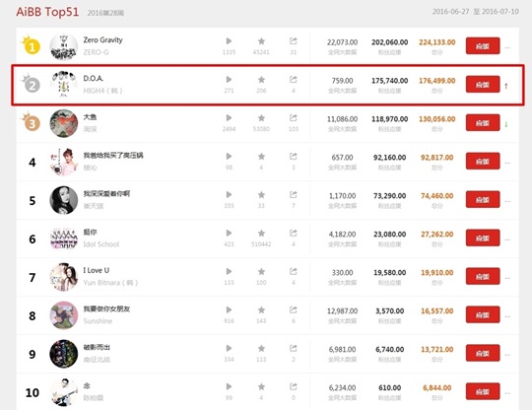Viewport: 532px width, 410px height.
Task: Favorite the rank 3 song with star
Action: (x=261, y=117)
